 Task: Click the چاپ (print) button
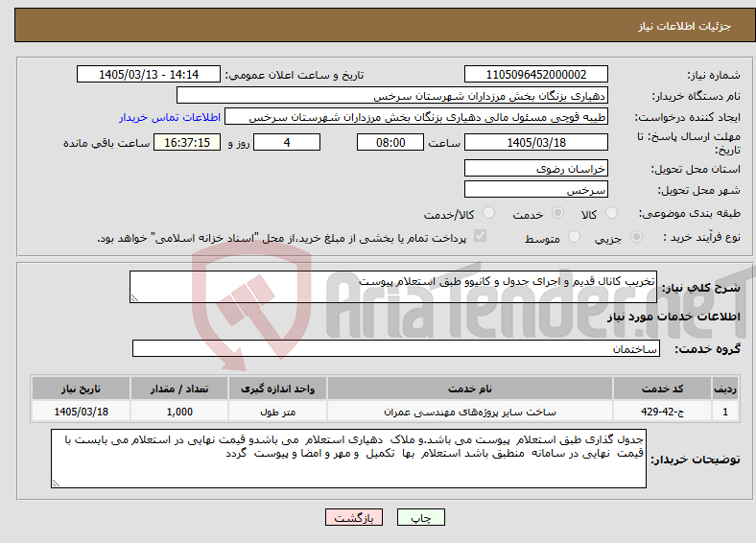420,517
